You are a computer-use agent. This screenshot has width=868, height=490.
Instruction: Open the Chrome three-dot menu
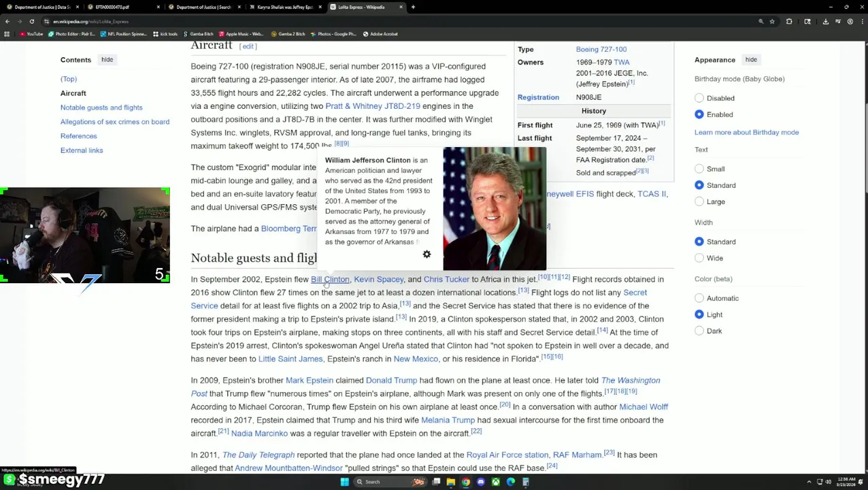point(862,21)
